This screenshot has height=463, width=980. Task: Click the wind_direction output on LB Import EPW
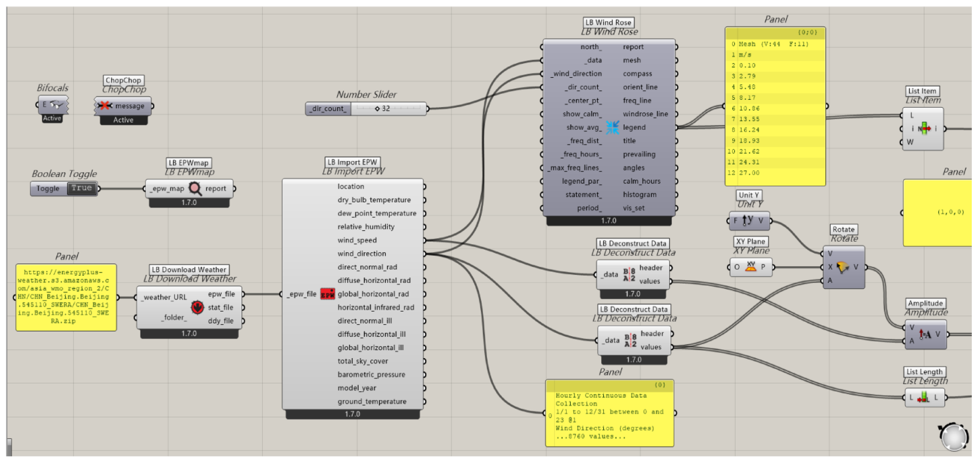pyautogui.click(x=362, y=254)
